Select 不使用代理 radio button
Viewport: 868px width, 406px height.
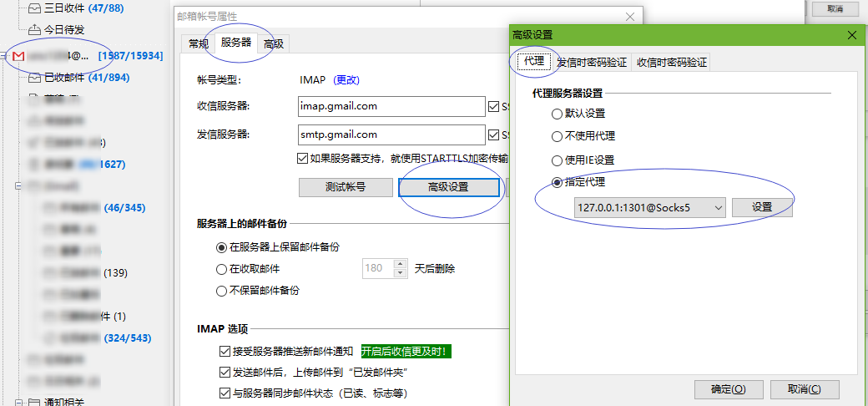[557, 136]
